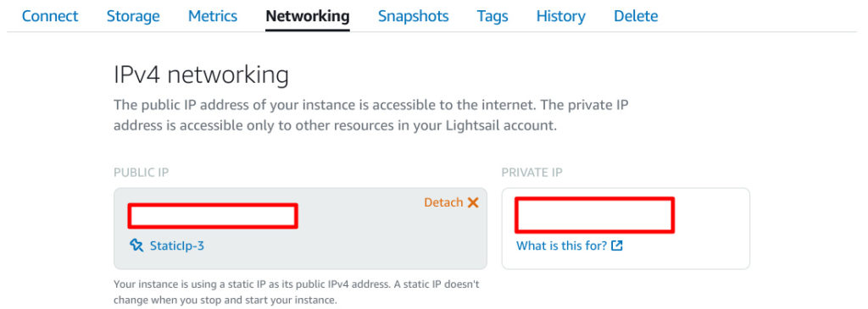The height and width of the screenshot is (309, 868).
Task: Click the 'What is this for?' link
Action: point(562,246)
